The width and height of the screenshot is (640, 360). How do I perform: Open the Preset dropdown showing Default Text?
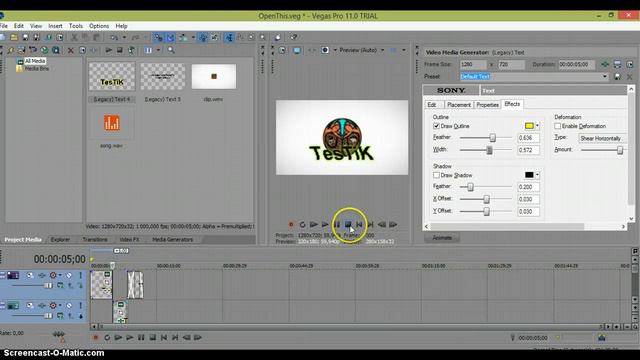tap(605, 76)
